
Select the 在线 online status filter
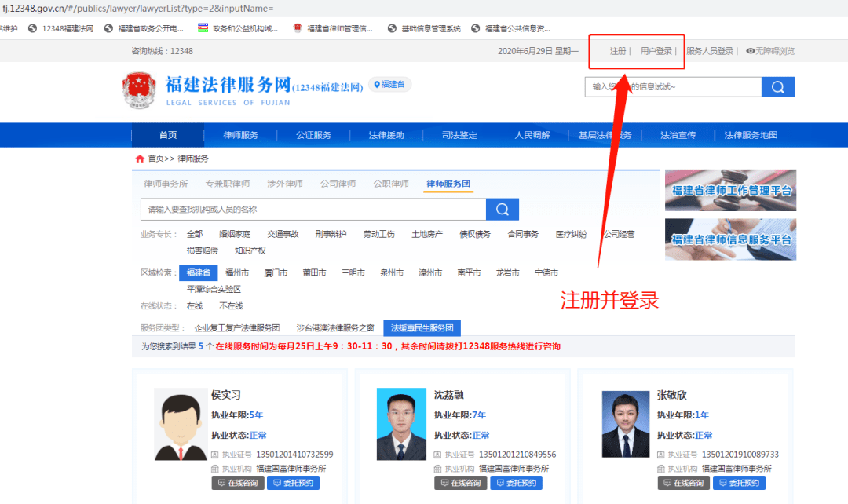pyautogui.click(x=194, y=306)
